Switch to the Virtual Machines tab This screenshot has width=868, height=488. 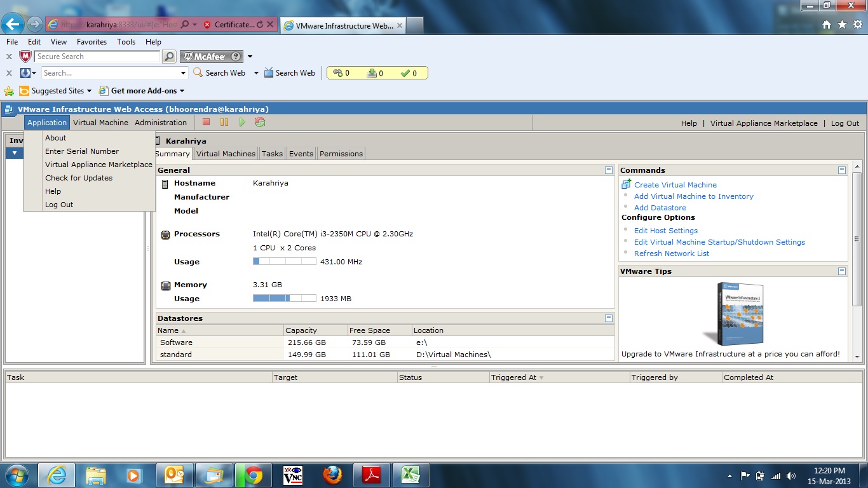pos(226,154)
